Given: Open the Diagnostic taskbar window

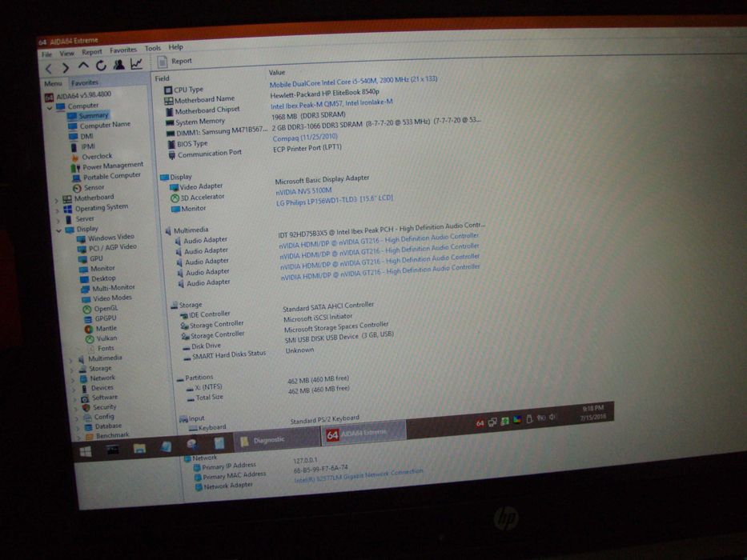Looking at the screenshot, I should pos(277,441).
